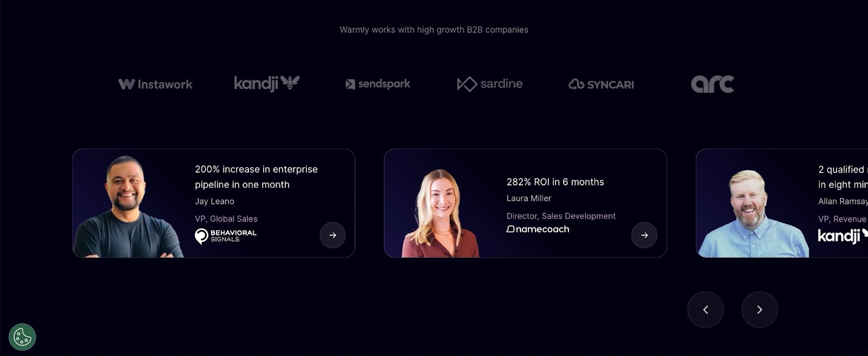Click the kandji logo in company row
This screenshot has width=868, height=356.
(x=266, y=84)
